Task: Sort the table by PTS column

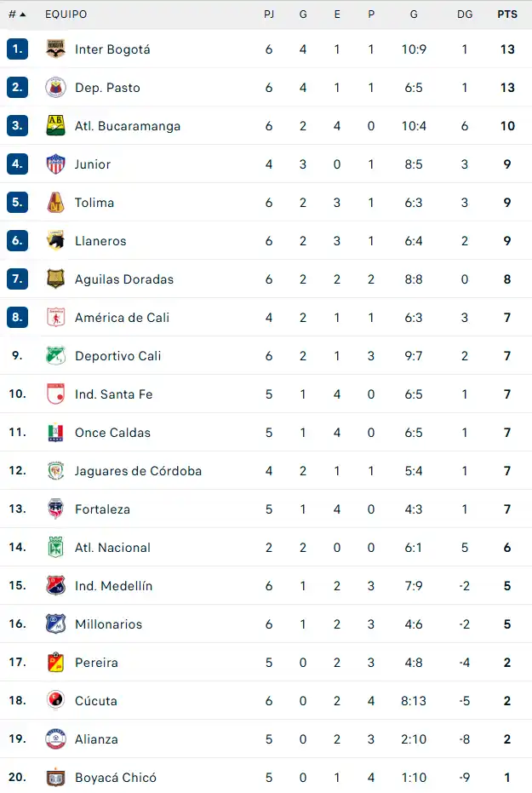Action: [507, 14]
